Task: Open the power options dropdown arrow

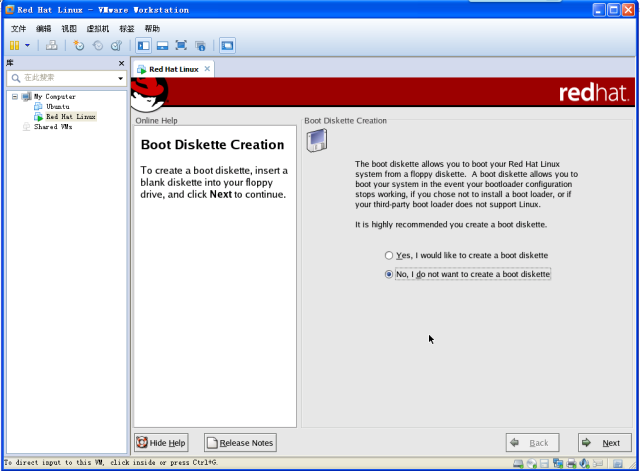Action: click(x=27, y=45)
